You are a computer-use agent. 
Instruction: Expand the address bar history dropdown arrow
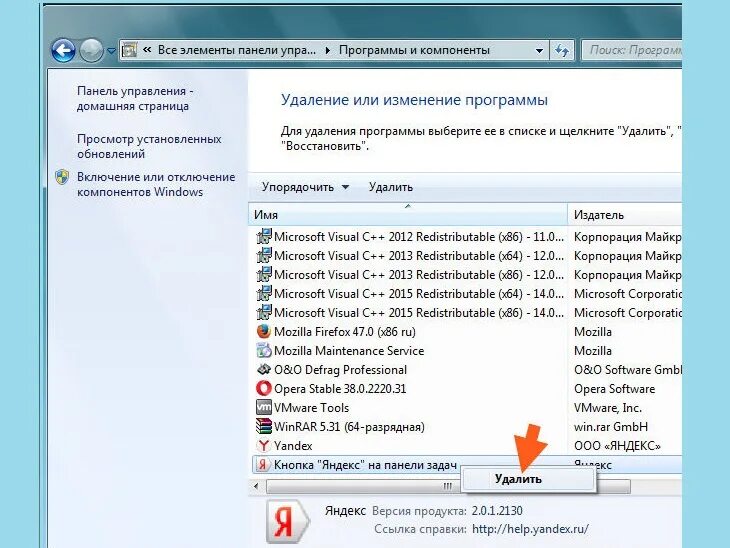539,50
